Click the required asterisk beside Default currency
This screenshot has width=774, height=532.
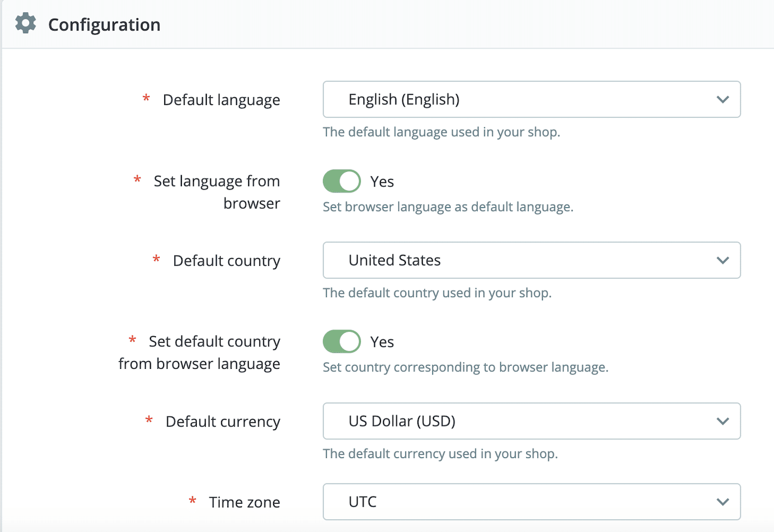pos(148,421)
